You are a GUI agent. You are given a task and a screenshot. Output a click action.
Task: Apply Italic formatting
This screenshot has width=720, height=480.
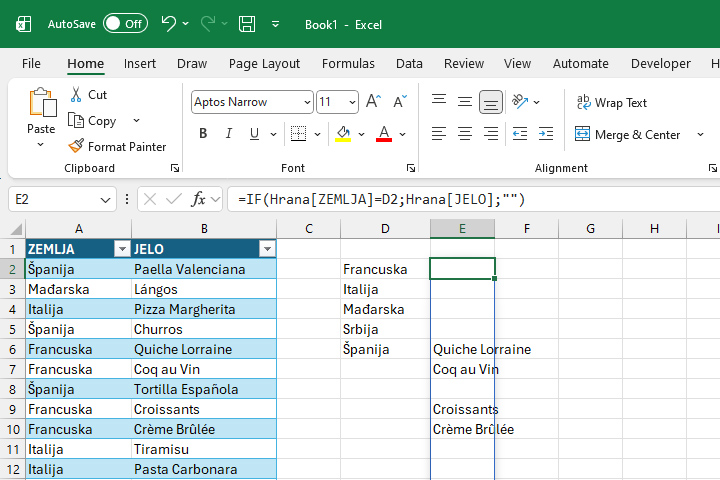coord(228,134)
